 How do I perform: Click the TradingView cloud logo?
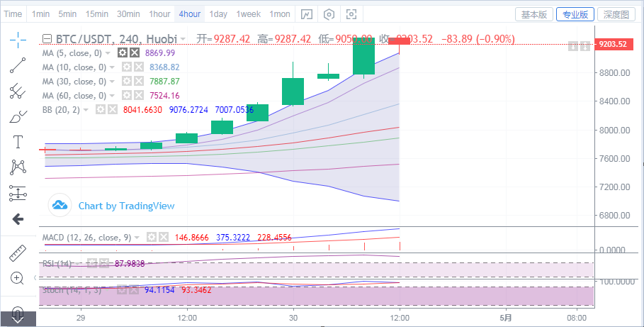tap(60, 205)
